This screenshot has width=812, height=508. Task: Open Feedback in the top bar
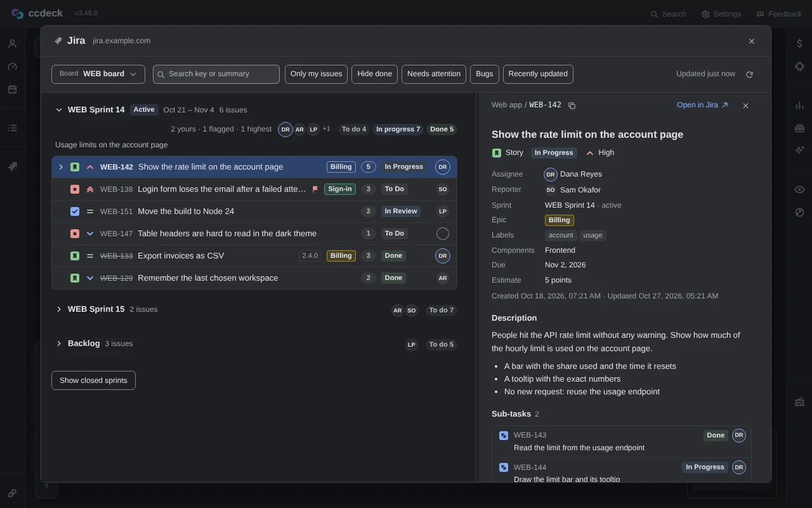pos(779,14)
